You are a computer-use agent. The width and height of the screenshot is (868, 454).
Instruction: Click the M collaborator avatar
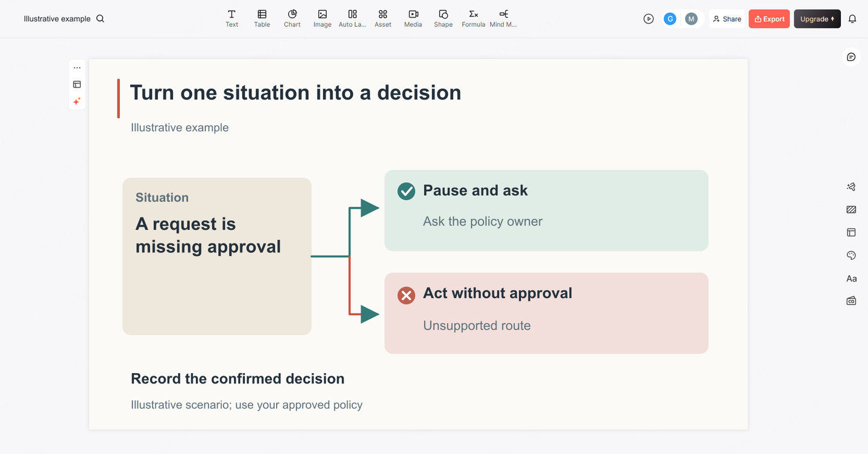691,19
